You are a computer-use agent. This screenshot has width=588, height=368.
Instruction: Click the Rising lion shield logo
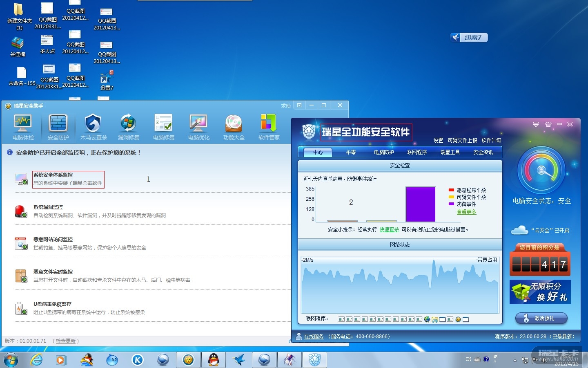tap(309, 132)
